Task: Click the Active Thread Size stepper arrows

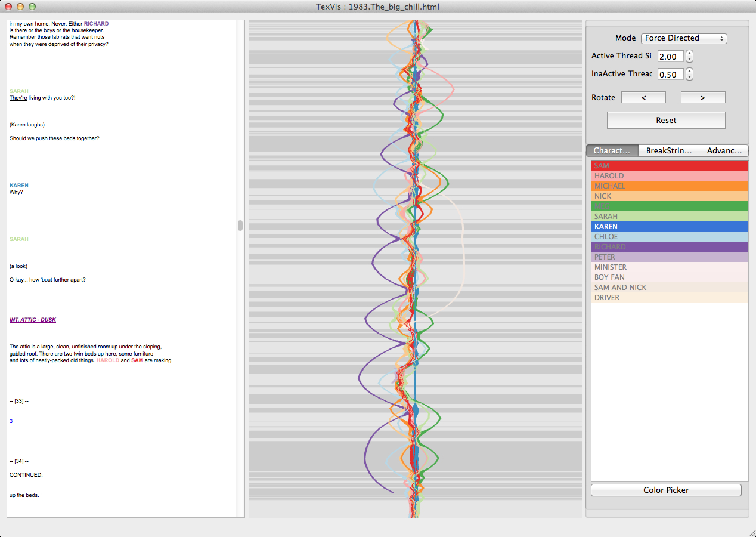Action: [x=690, y=56]
